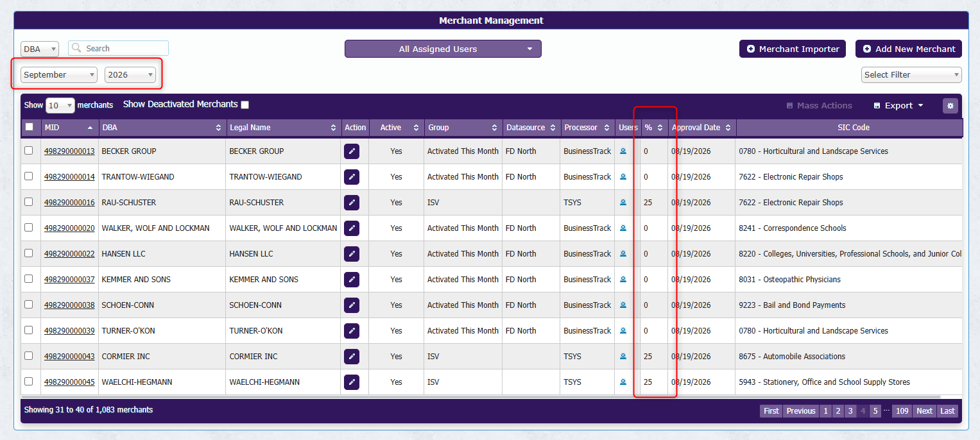Click the merchant Search input field

(x=119, y=48)
